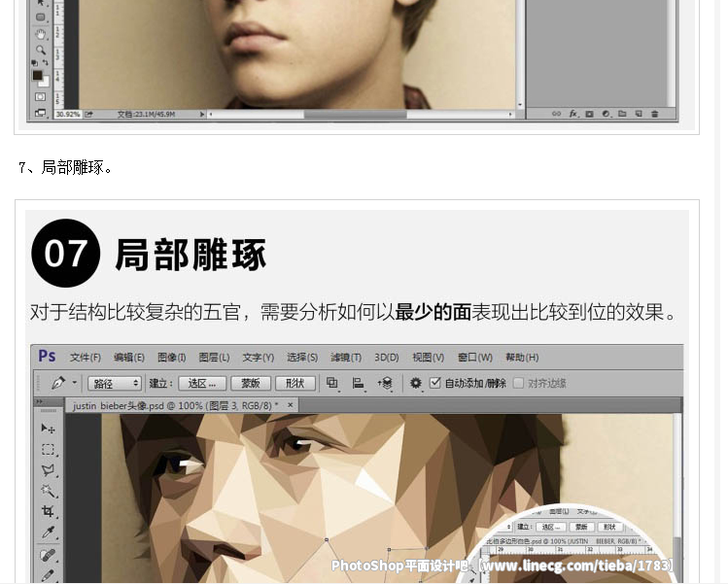Viewport: 728px width, 584px height.
Task: Open the 编辑(E) menu
Action: 129,358
